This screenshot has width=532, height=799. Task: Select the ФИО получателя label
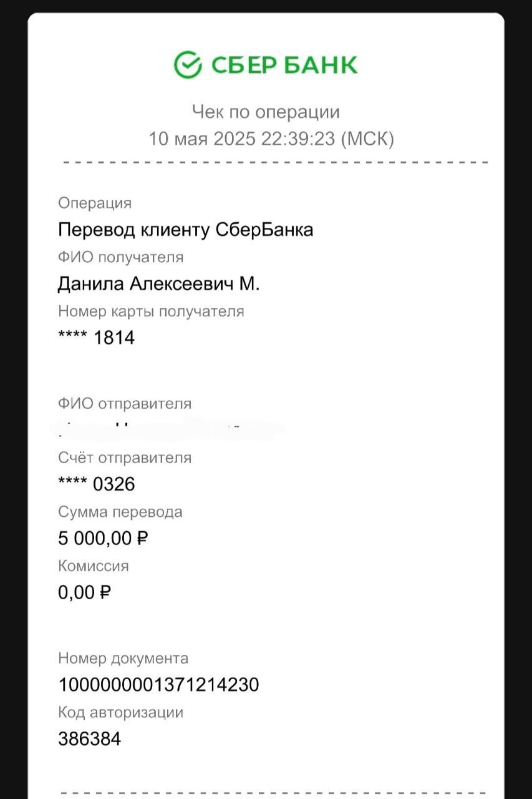[121, 257]
